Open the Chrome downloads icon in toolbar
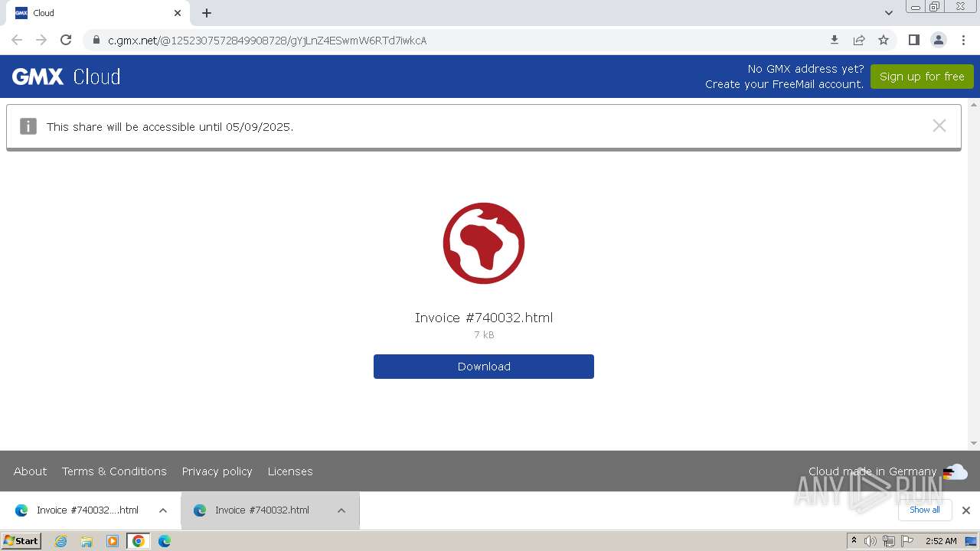 [835, 40]
